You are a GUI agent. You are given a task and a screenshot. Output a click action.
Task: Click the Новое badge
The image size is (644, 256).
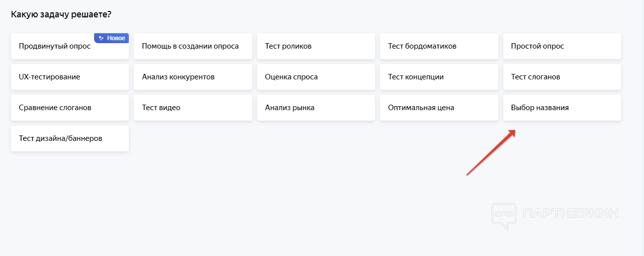click(x=112, y=38)
